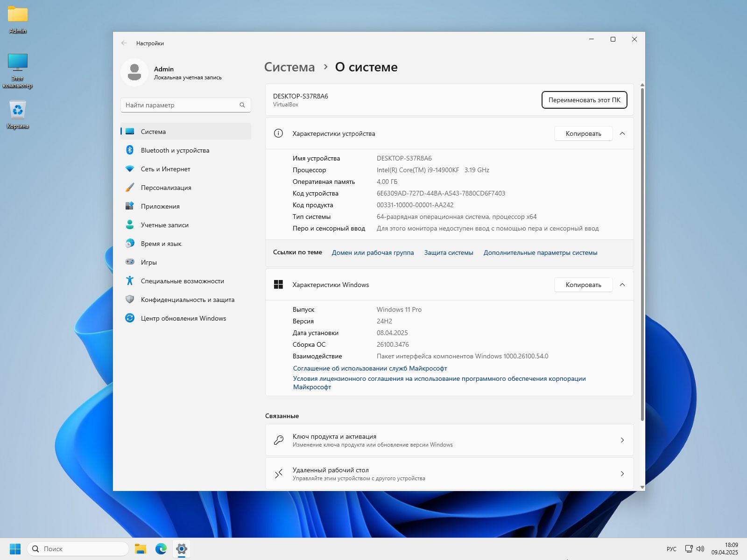
Task: Click the globe clock icon for Время и язык
Action: (130, 244)
